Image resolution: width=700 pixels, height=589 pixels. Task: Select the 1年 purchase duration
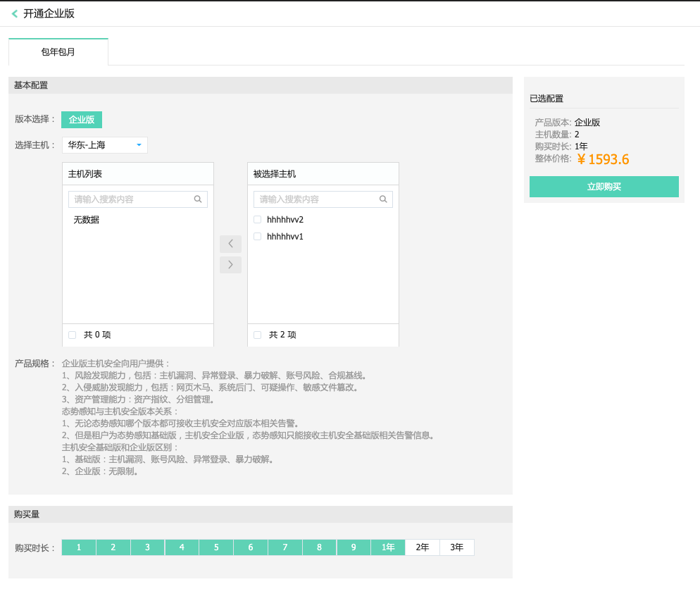point(387,547)
